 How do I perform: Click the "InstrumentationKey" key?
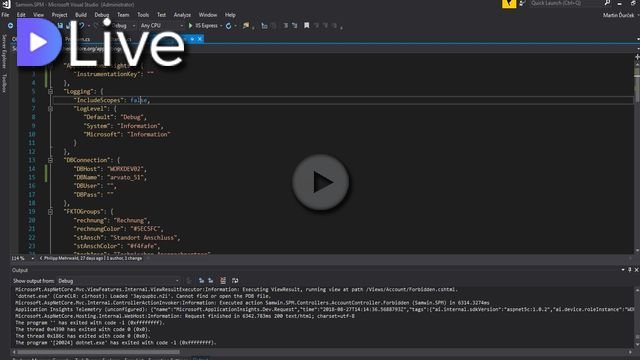108,74
